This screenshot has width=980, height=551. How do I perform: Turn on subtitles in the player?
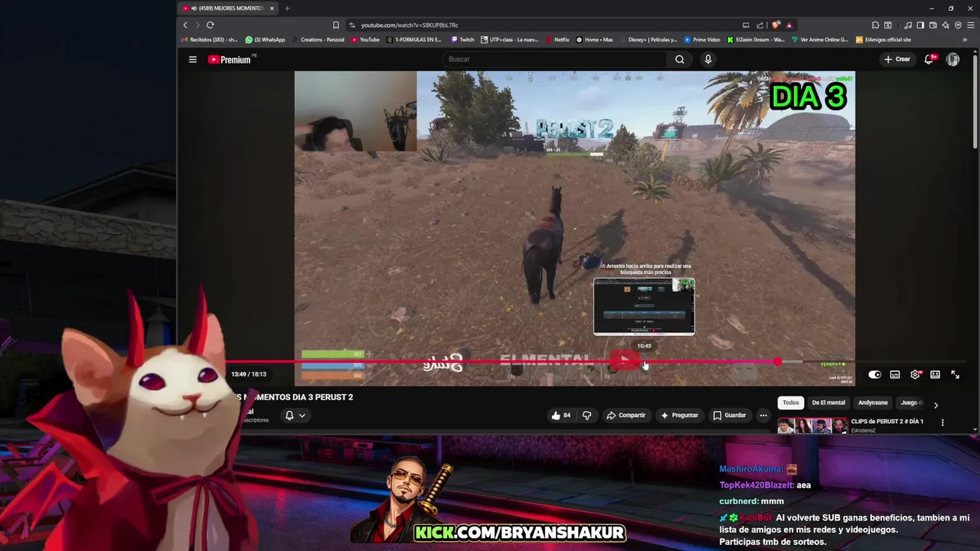coord(895,374)
